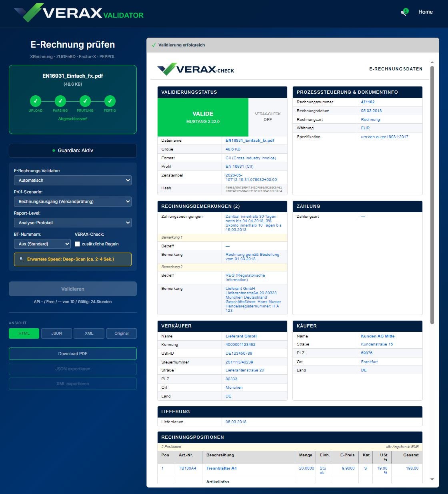Click the Verax Validator logo

79,13
